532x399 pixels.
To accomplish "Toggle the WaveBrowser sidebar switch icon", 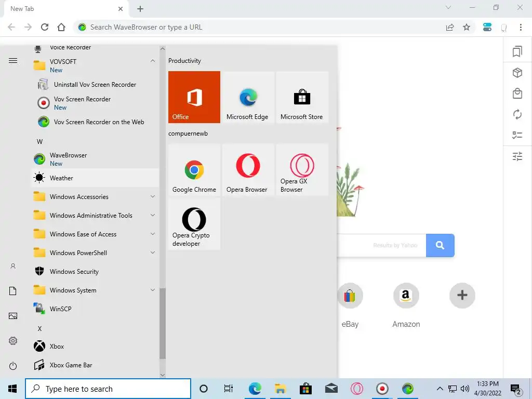I will (487, 27).
